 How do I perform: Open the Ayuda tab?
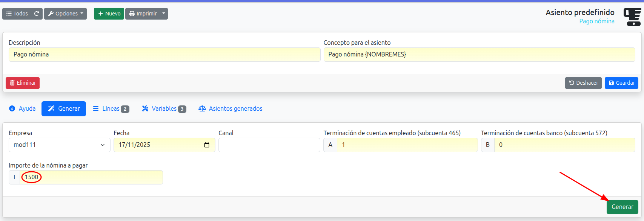pyautogui.click(x=22, y=109)
